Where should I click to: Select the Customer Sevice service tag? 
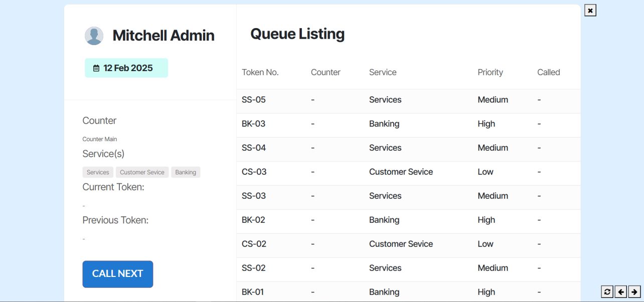pyautogui.click(x=142, y=172)
